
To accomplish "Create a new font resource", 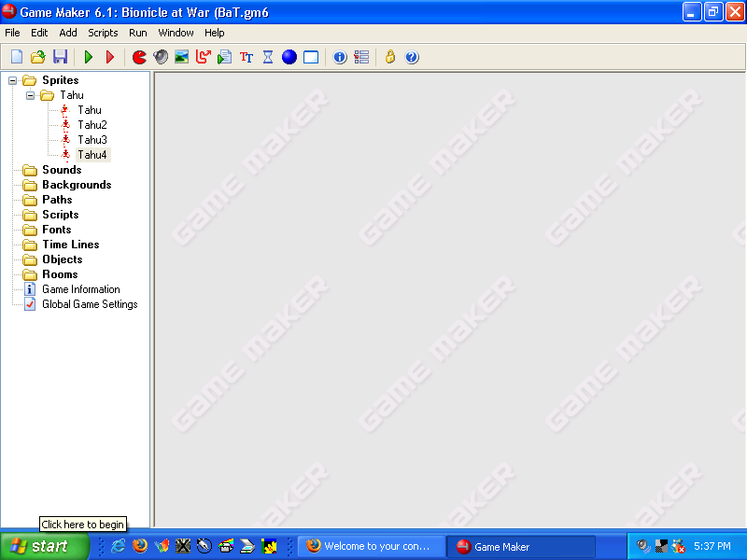I will pyautogui.click(x=247, y=57).
